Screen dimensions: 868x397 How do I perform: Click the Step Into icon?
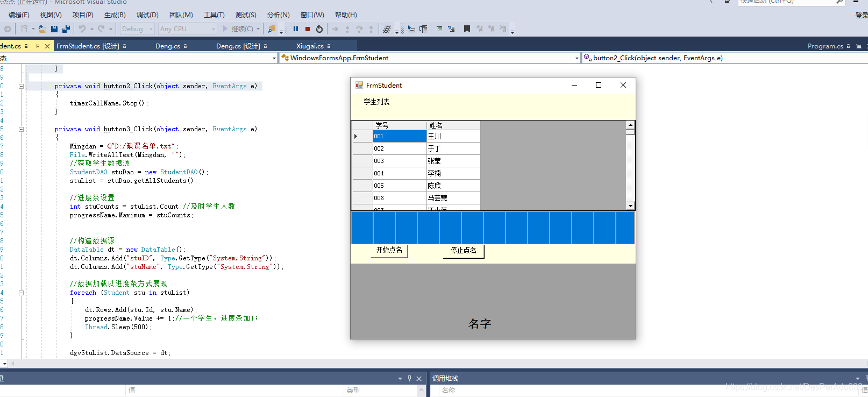click(347, 29)
